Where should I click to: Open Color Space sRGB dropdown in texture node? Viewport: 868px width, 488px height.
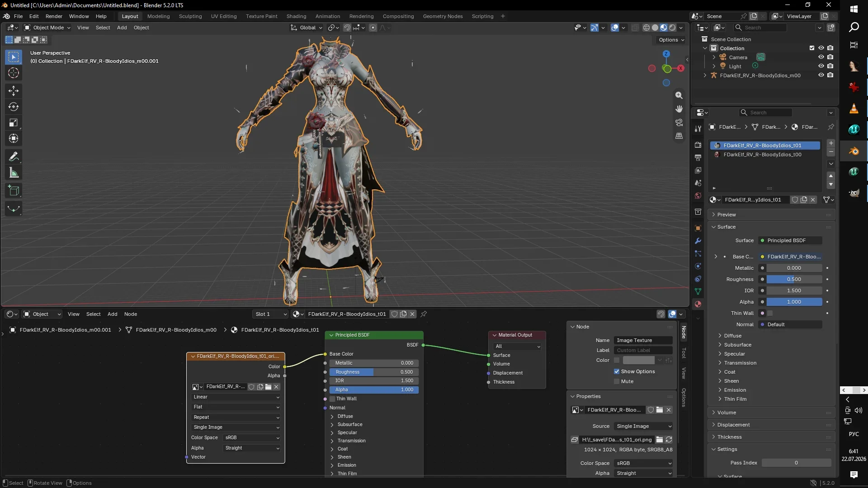[252, 438]
